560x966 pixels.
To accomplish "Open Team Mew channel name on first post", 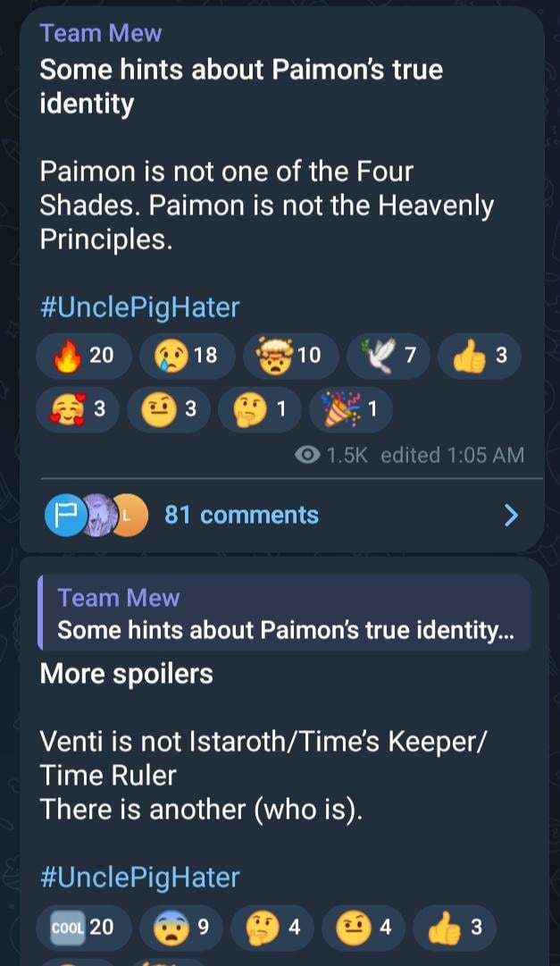I will (x=101, y=33).
